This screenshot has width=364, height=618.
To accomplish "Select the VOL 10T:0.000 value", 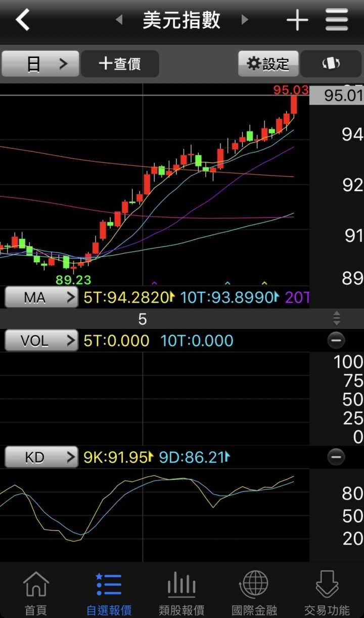I will click(x=197, y=341).
